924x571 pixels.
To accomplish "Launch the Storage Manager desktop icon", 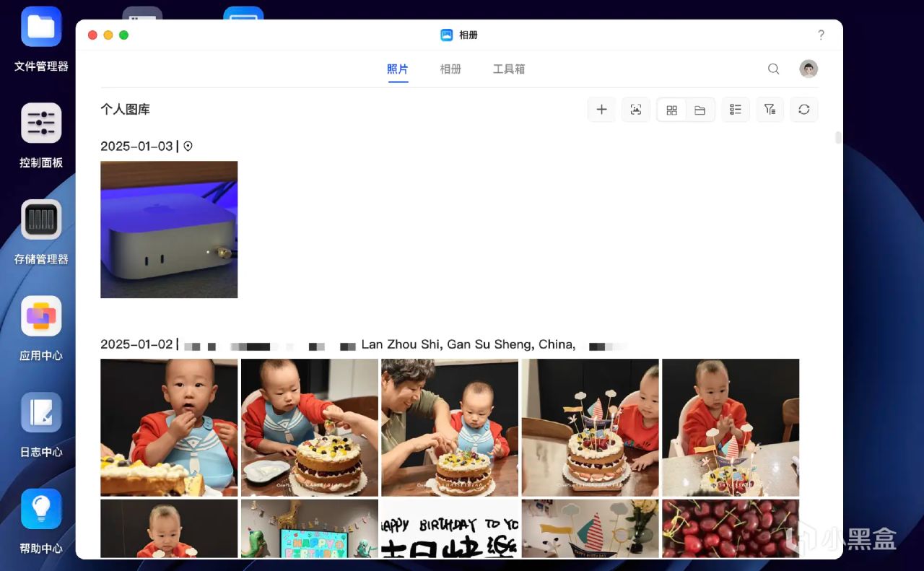I will point(41,219).
